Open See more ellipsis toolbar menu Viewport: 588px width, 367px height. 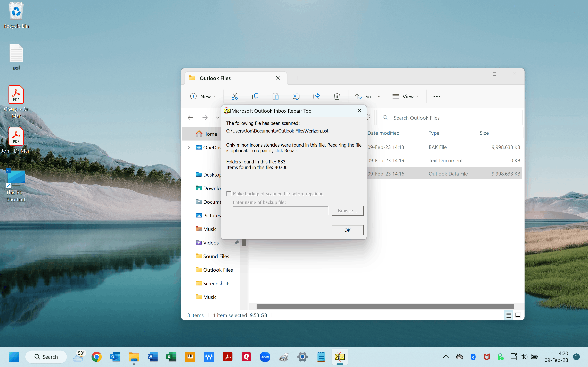437,96
